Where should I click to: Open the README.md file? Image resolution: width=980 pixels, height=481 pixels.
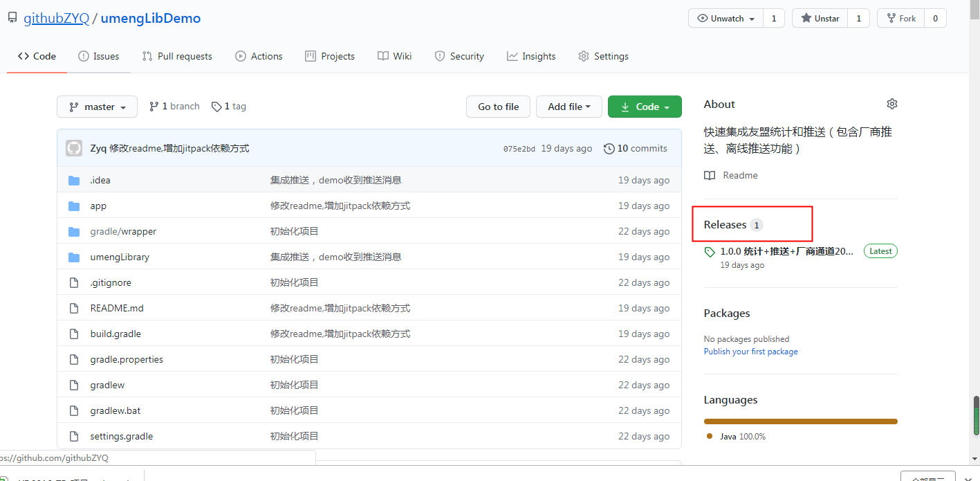[117, 308]
